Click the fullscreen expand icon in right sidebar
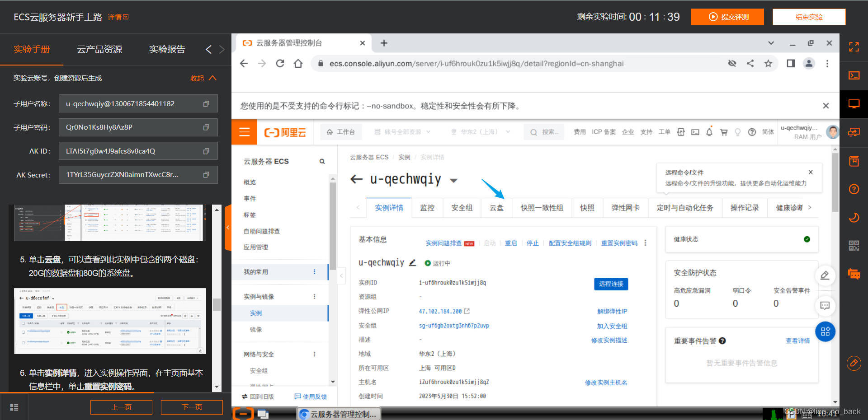Screen dimensions: 868x420 click(x=854, y=47)
